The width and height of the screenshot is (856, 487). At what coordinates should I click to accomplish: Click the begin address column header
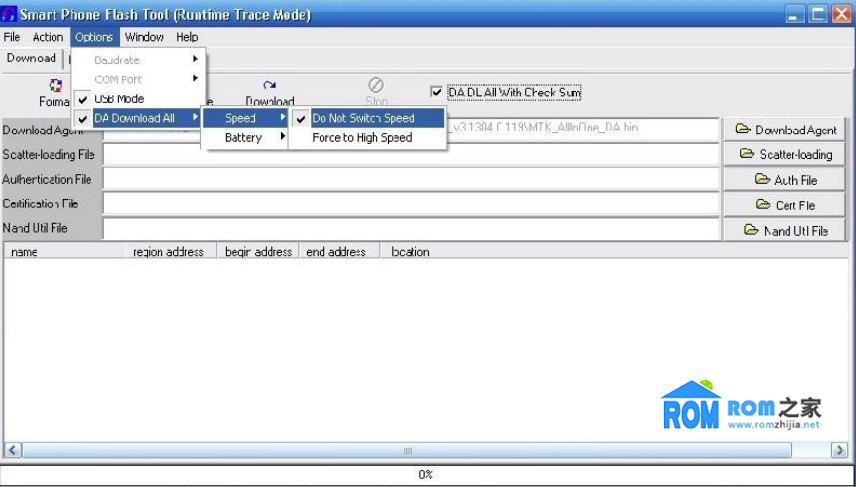(258, 252)
